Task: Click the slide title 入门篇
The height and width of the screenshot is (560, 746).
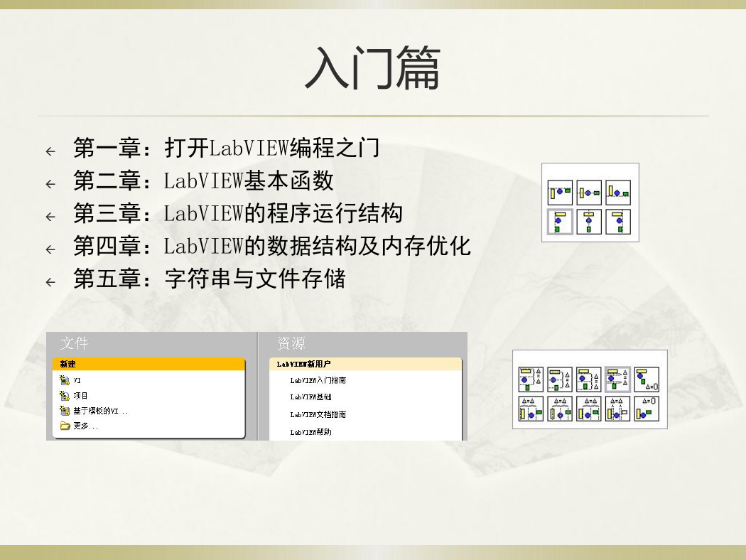Action: point(372,68)
